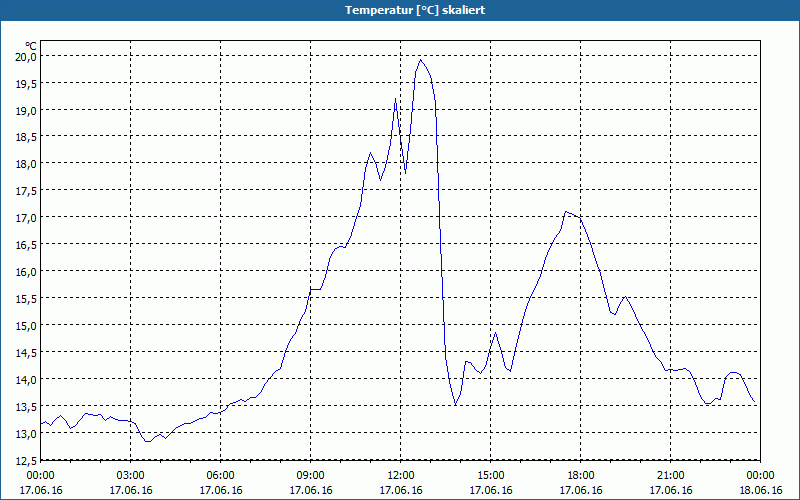Click the 13,5 y-axis label
Screen dimensions: 800x500
[x=24, y=407]
